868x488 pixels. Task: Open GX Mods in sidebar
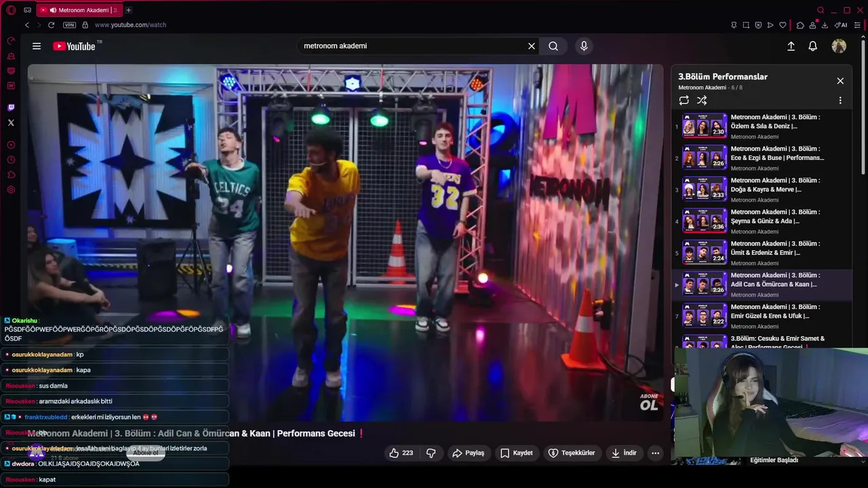pos(11,71)
